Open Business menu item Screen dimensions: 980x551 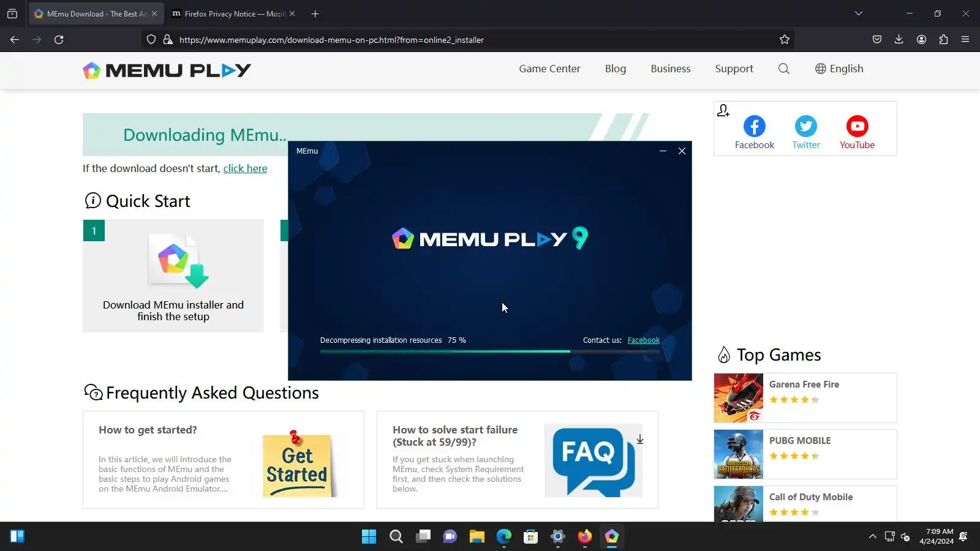pos(671,69)
